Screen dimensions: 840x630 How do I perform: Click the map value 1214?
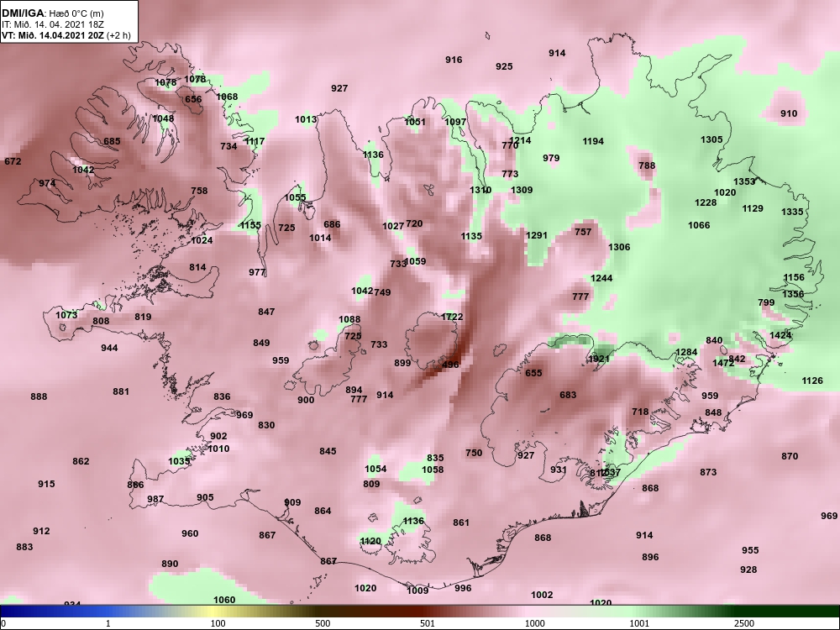pos(520,141)
